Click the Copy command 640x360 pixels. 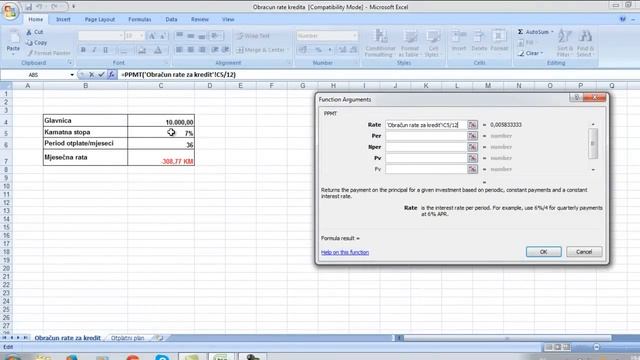click(x=37, y=42)
